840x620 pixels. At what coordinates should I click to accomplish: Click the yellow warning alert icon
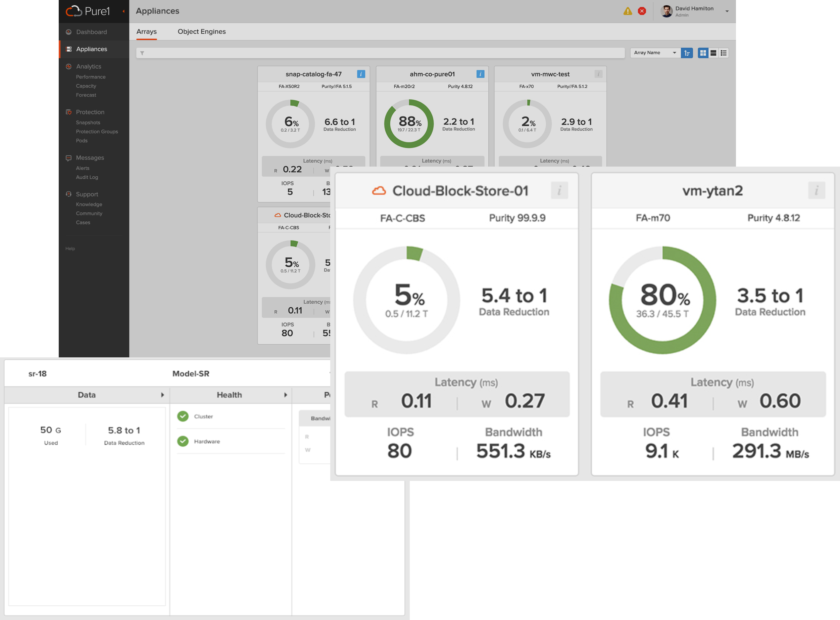tap(627, 11)
